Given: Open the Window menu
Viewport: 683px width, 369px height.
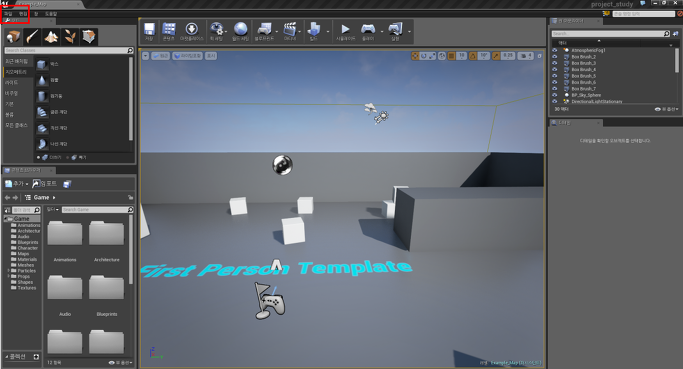Looking at the screenshot, I should 36,14.
